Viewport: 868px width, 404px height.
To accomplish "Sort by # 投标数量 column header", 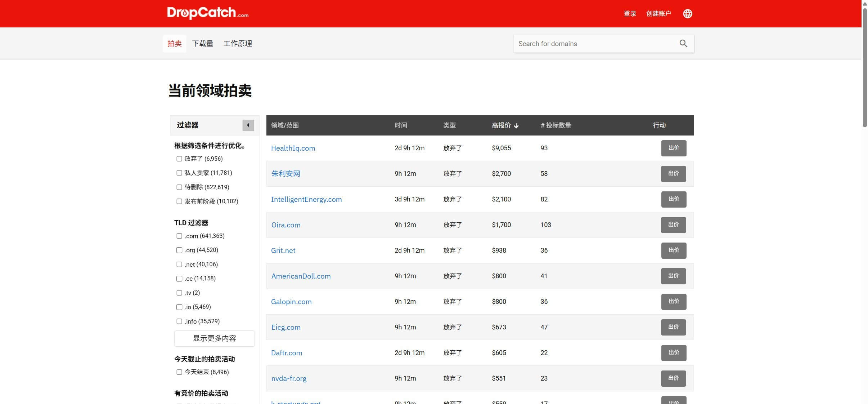I will pos(556,125).
